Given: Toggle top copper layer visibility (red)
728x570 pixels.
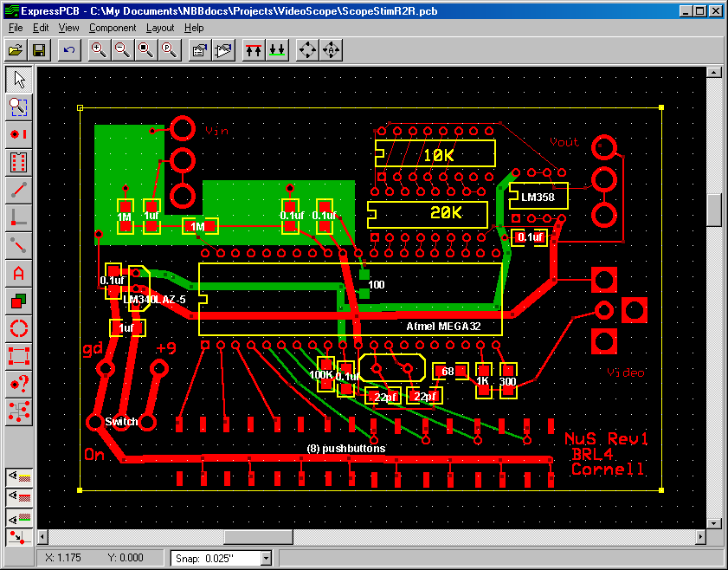Looking at the screenshot, I should click(19, 497).
